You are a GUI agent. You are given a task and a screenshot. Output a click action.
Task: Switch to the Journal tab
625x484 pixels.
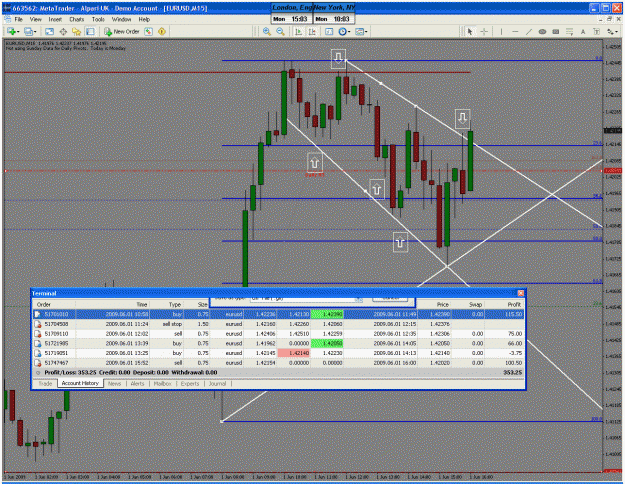(x=217, y=384)
